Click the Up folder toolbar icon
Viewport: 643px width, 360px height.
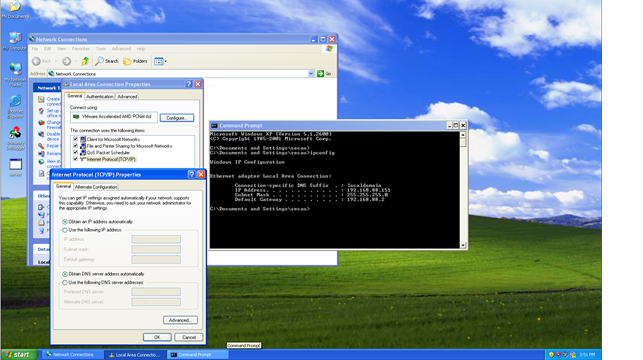(x=85, y=61)
